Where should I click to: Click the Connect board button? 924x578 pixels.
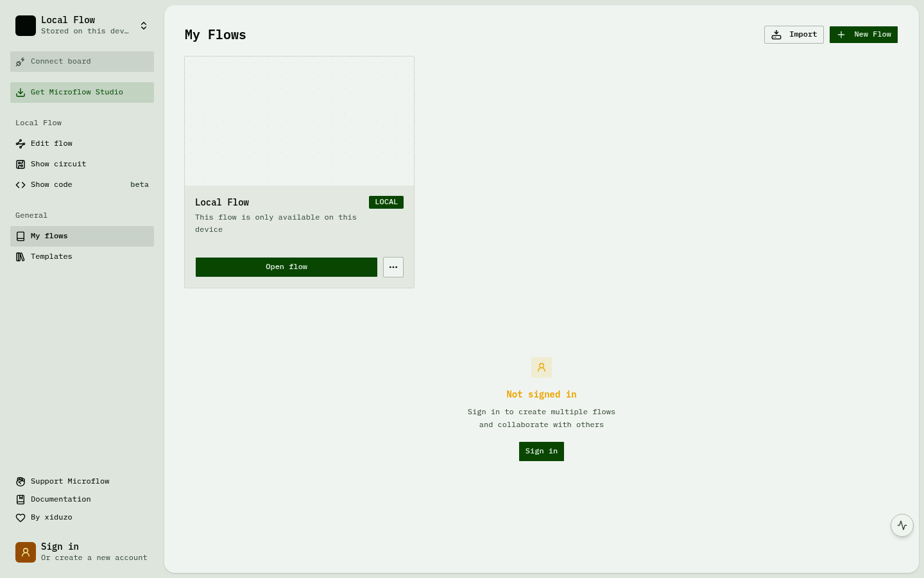point(82,62)
